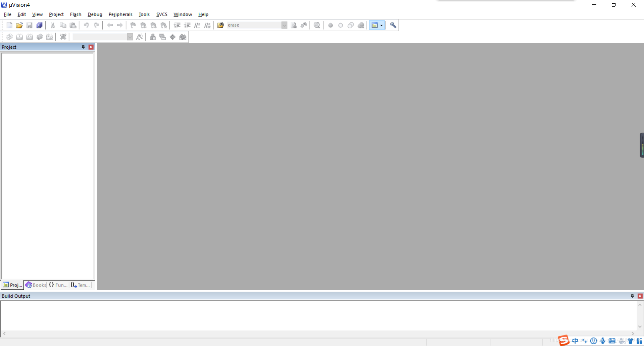Redo using the toolbar arrow icon
This screenshot has height=346, width=644.
[x=96, y=25]
